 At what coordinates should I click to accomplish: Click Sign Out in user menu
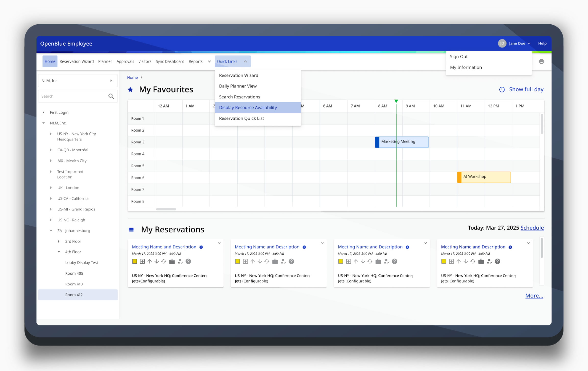tap(459, 57)
